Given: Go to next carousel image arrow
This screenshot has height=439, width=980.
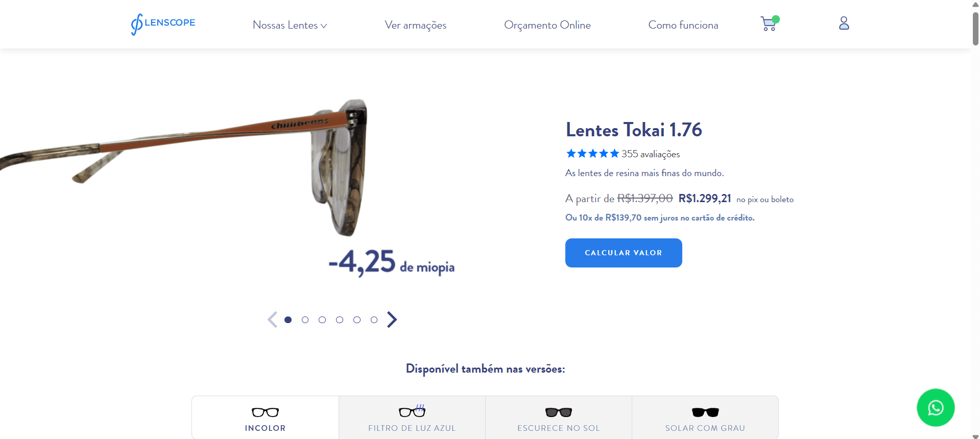Looking at the screenshot, I should (x=392, y=320).
